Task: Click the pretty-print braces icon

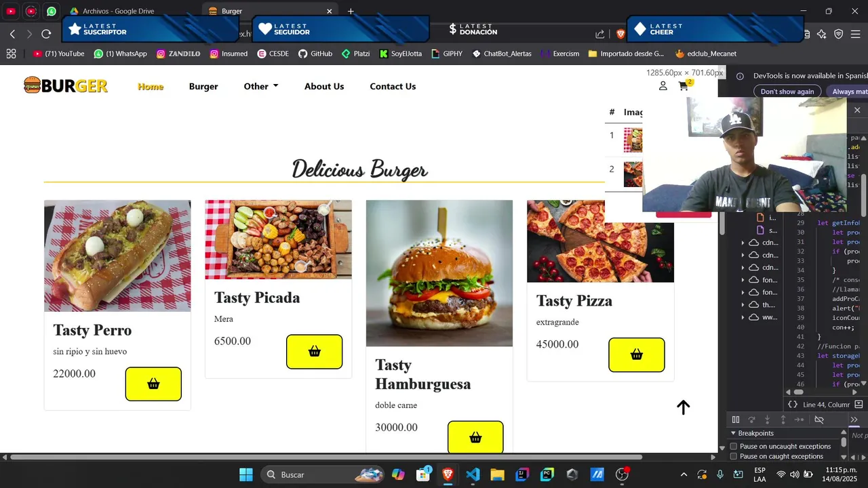Action: click(792, 405)
